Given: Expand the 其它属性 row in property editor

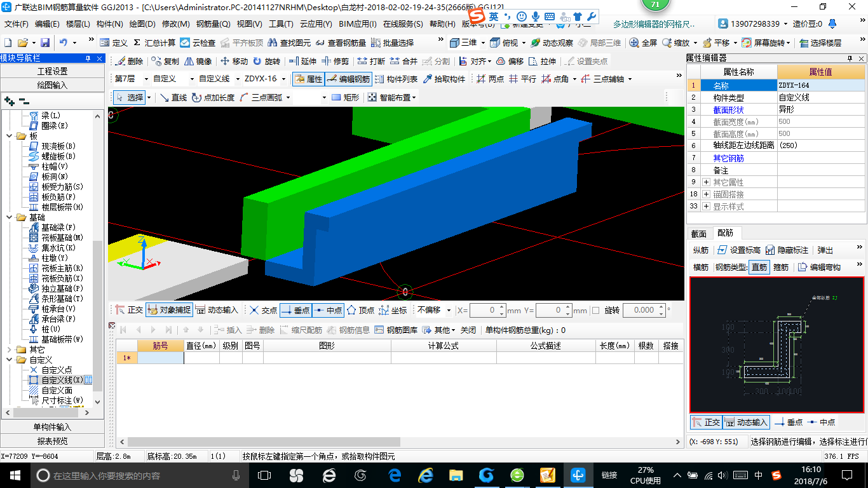Looking at the screenshot, I should click(x=706, y=182).
